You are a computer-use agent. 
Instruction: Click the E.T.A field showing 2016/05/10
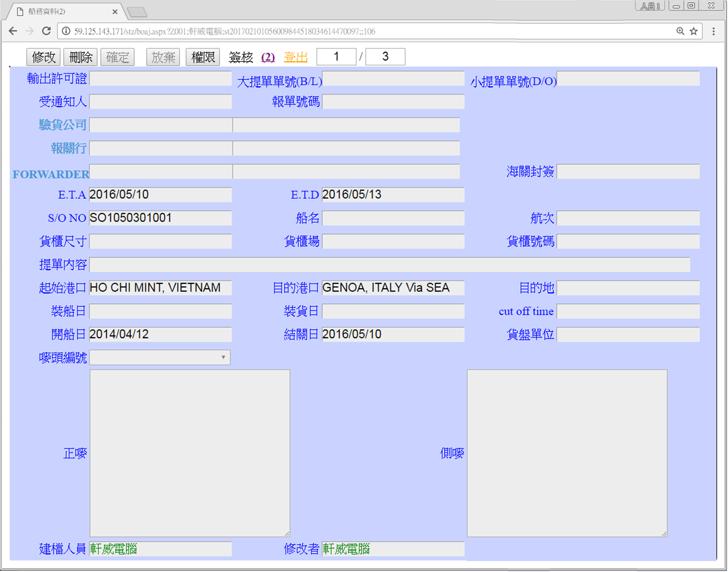click(x=160, y=195)
